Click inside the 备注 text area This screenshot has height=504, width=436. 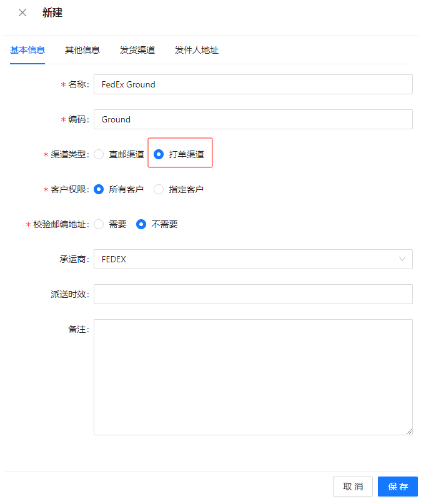click(x=253, y=377)
